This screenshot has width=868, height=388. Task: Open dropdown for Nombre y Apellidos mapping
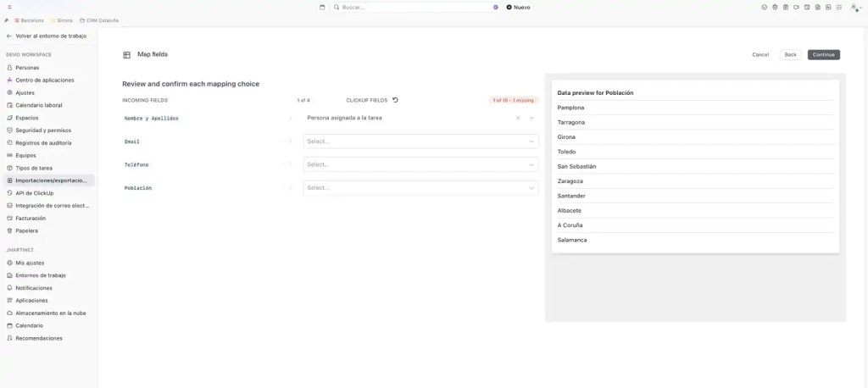pyautogui.click(x=531, y=118)
